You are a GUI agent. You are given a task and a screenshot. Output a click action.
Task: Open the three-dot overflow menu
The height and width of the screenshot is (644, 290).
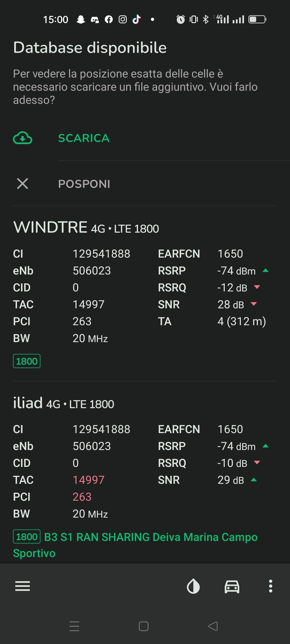click(271, 586)
